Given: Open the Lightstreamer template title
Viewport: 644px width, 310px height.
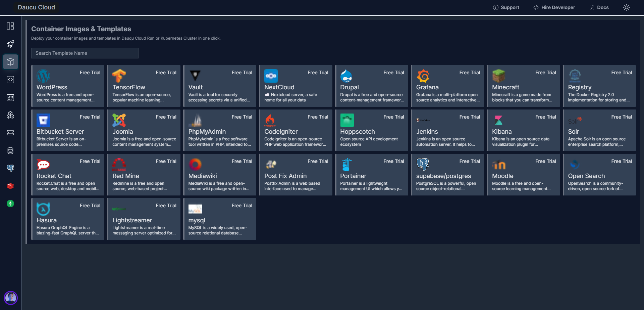Looking at the screenshot, I should point(132,220).
